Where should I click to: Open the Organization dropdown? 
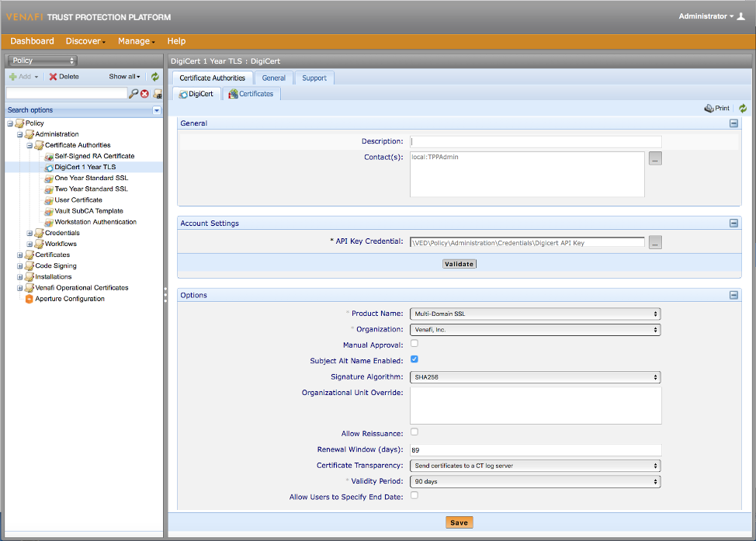[536, 330]
